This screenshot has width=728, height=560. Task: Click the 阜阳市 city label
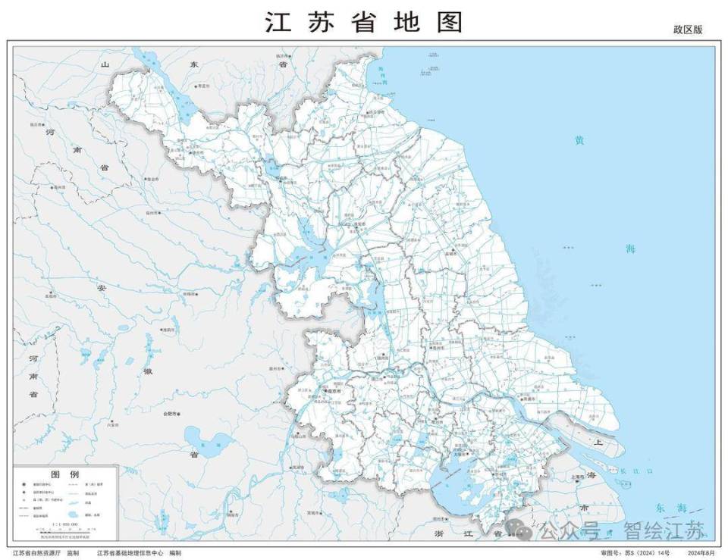[51, 296]
